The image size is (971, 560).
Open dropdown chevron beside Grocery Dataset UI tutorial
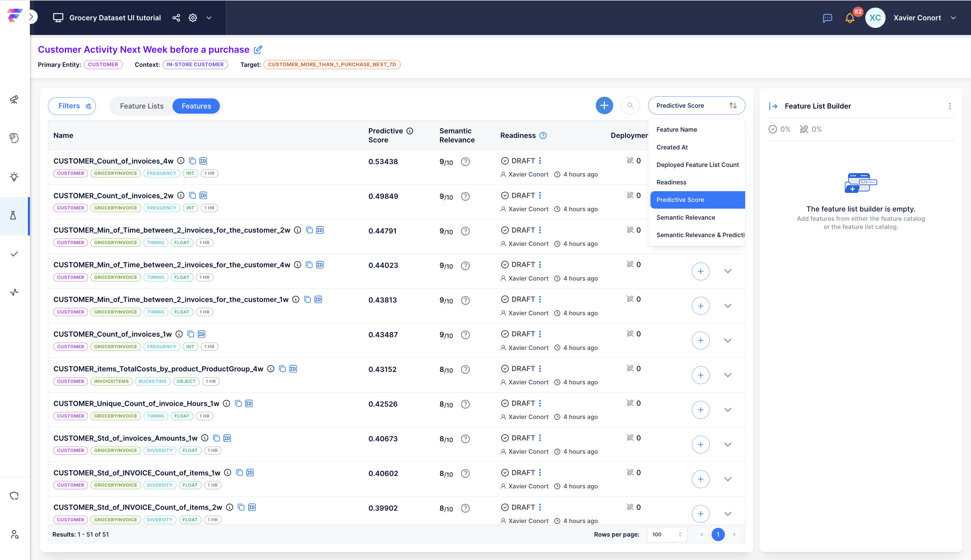tap(209, 18)
